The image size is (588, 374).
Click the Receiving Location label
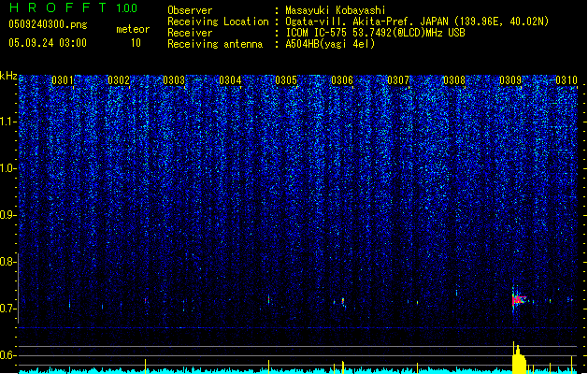click(x=218, y=22)
